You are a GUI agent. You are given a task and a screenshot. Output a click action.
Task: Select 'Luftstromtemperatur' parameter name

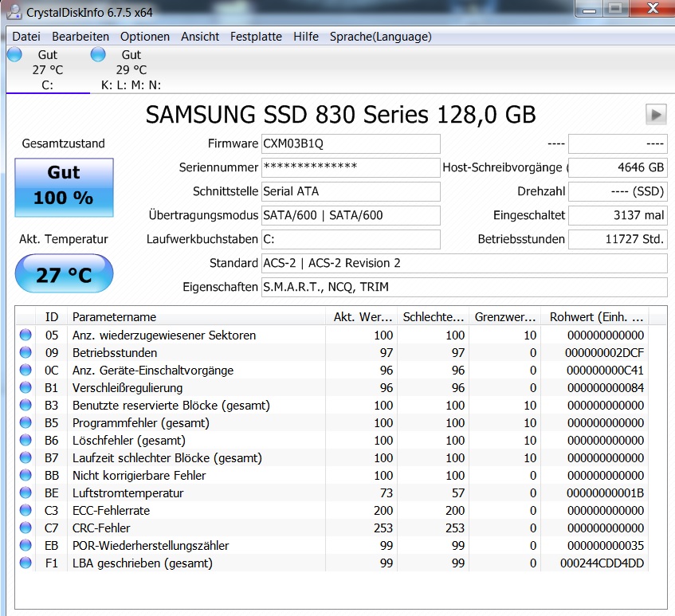pyautogui.click(x=128, y=493)
